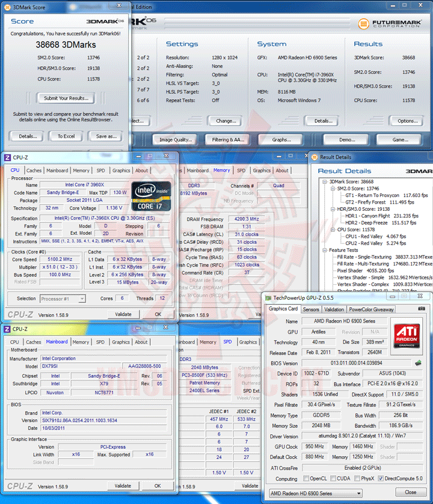Viewport: 433px width, 504px height.
Task: Click the Channels # value Quad
Action: [278, 186]
